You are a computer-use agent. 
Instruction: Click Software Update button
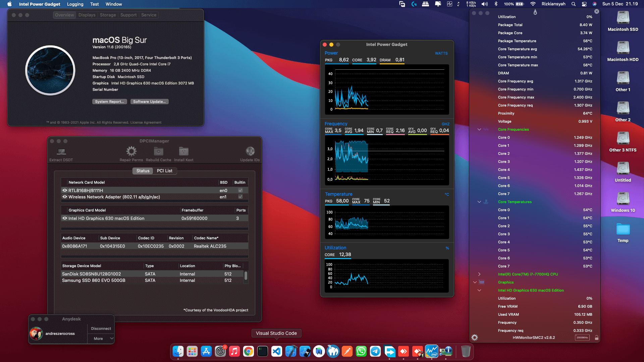pyautogui.click(x=149, y=102)
